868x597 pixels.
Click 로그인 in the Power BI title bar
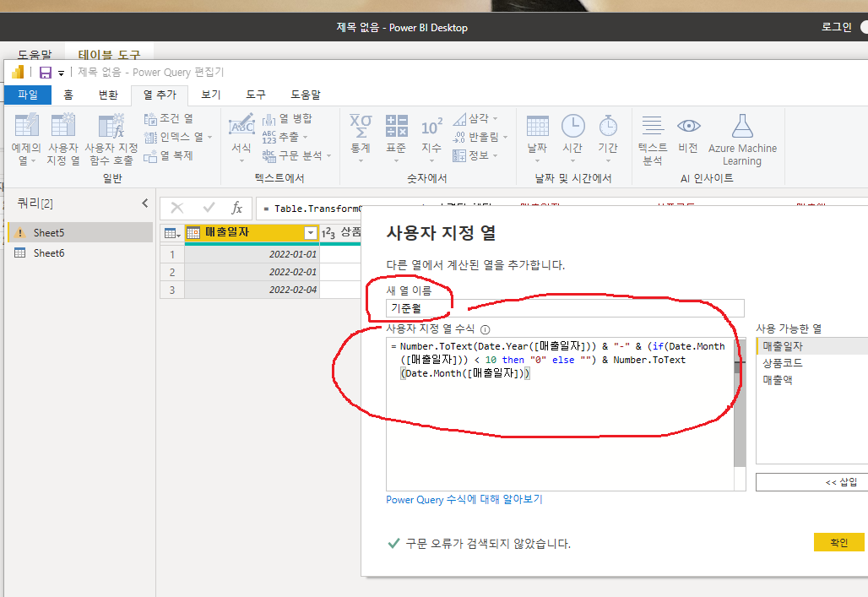(836, 26)
